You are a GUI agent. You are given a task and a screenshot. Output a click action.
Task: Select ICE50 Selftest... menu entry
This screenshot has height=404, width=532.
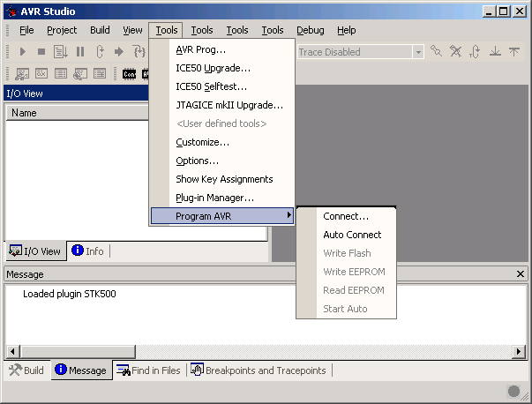222,86
